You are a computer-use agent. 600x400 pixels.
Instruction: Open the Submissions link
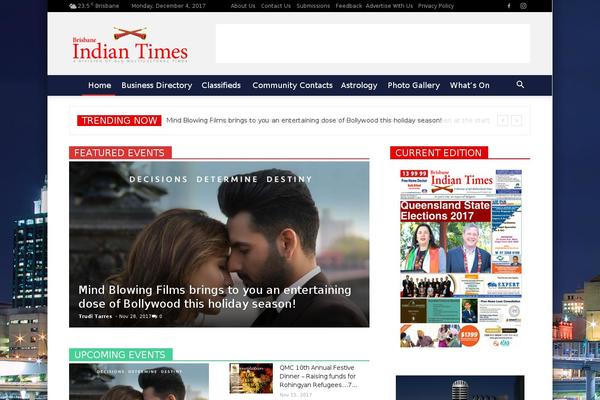313,6
